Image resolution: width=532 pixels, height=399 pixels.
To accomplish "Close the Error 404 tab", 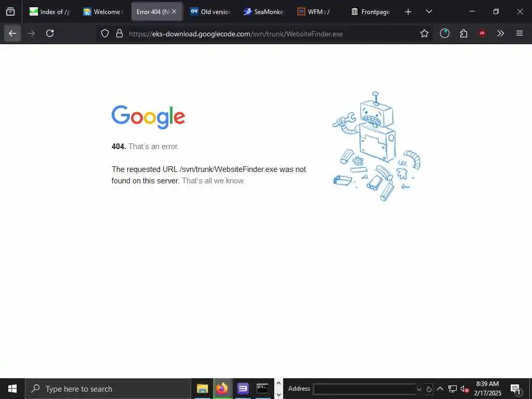I will (174, 11).
